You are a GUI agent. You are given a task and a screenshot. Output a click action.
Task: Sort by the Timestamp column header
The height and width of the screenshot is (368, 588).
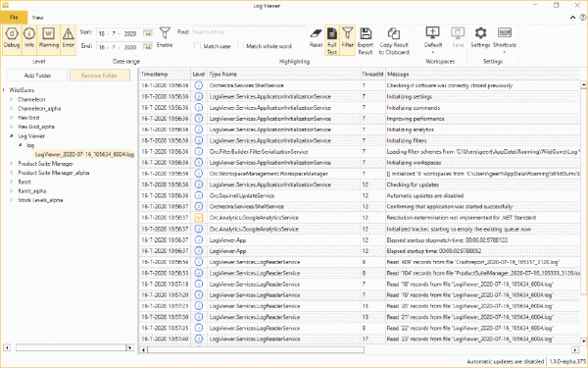click(165, 74)
